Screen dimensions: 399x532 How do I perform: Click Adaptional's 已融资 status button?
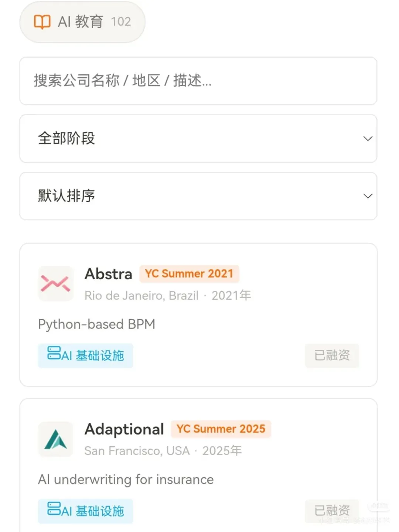(332, 511)
